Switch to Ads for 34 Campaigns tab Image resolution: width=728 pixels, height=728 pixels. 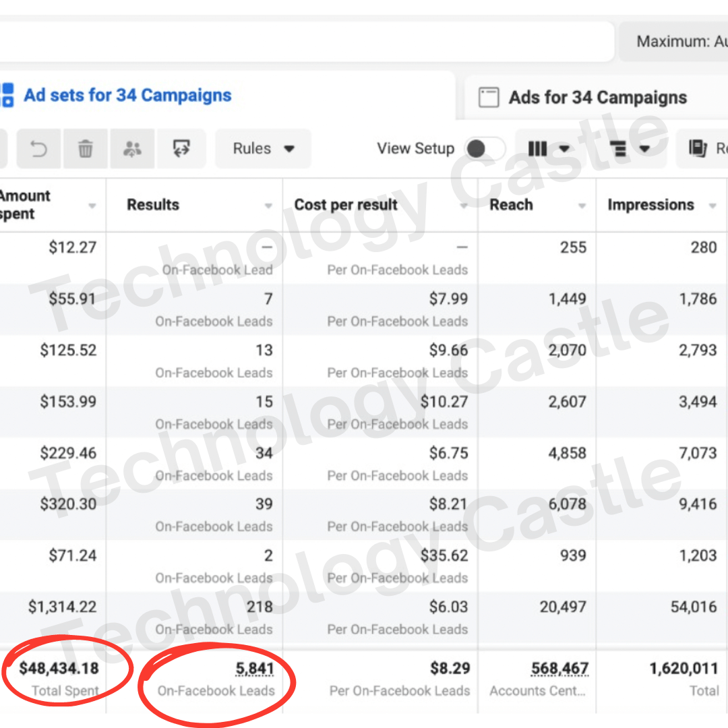tap(597, 98)
